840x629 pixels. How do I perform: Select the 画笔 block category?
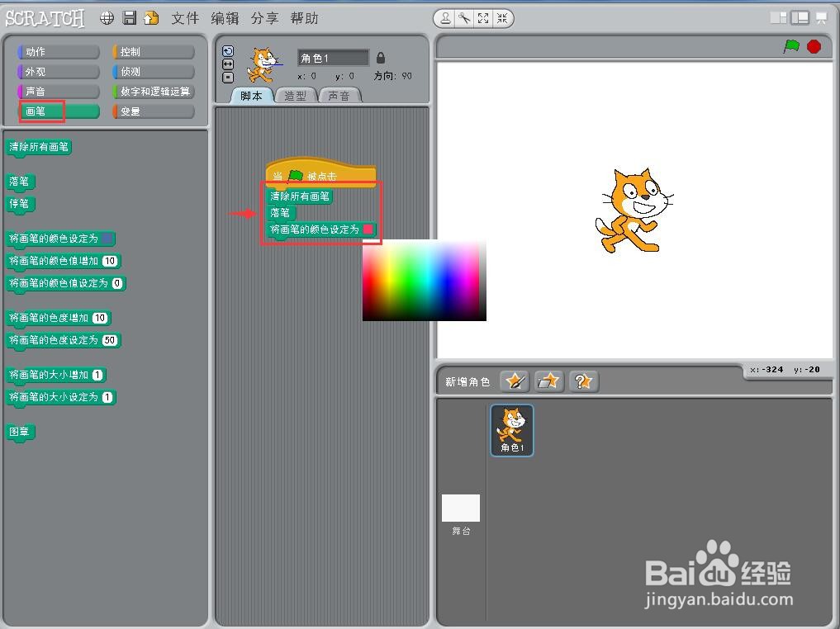(40, 111)
